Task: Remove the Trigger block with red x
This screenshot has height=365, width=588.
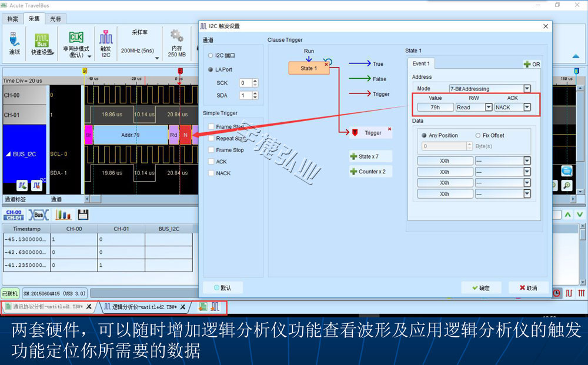Action: pos(390,129)
